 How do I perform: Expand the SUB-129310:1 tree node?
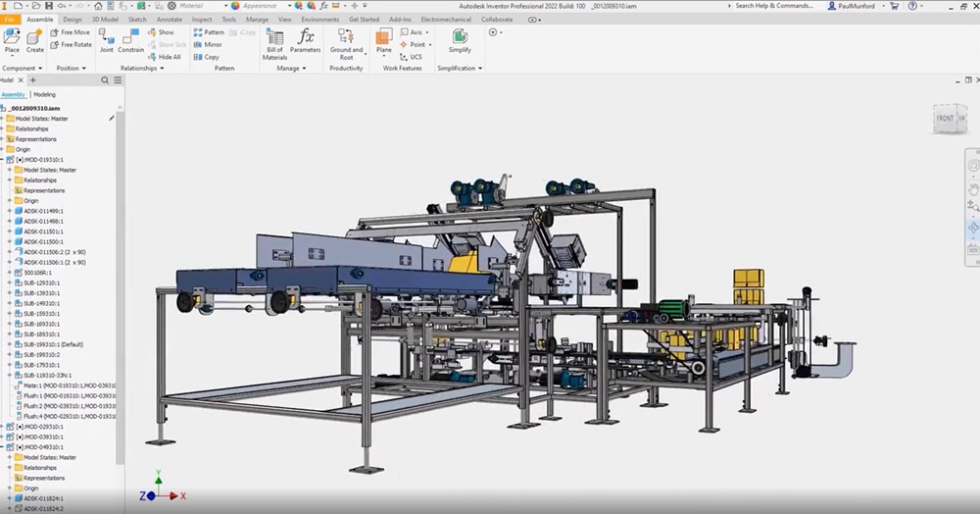pyautogui.click(x=10, y=283)
